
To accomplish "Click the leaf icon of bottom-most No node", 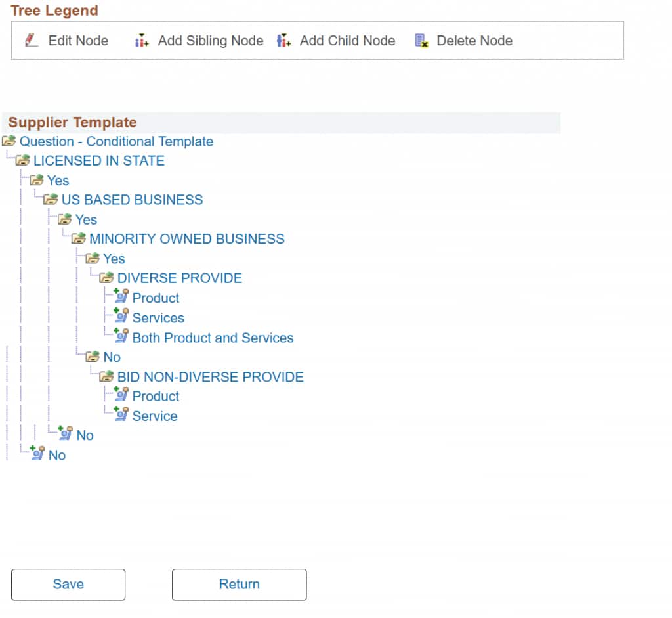I will pyautogui.click(x=37, y=453).
